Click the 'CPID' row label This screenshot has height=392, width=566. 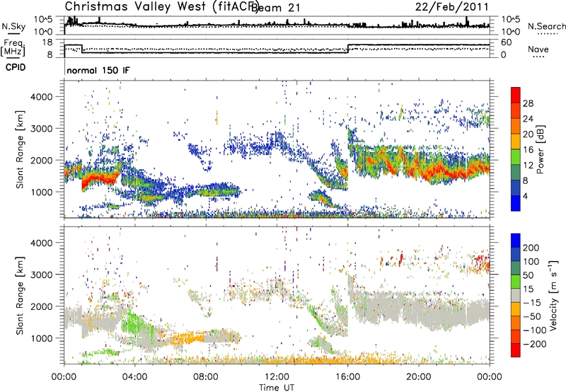click(16, 67)
